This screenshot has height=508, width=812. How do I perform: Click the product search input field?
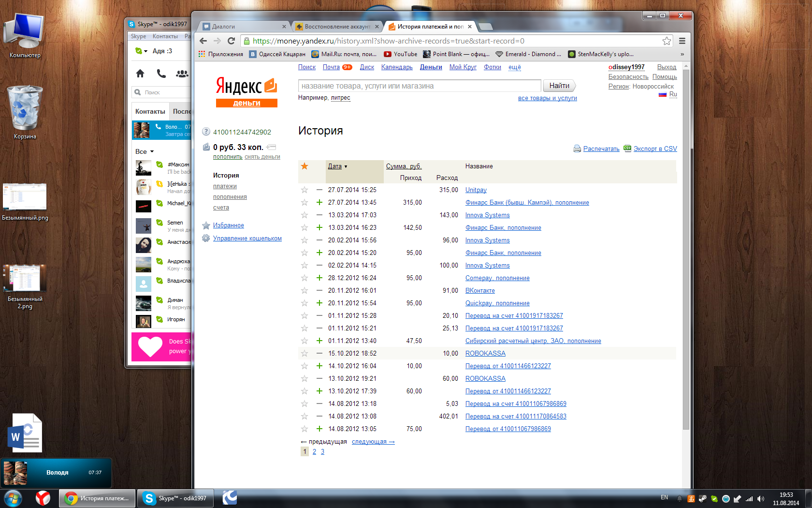click(420, 86)
